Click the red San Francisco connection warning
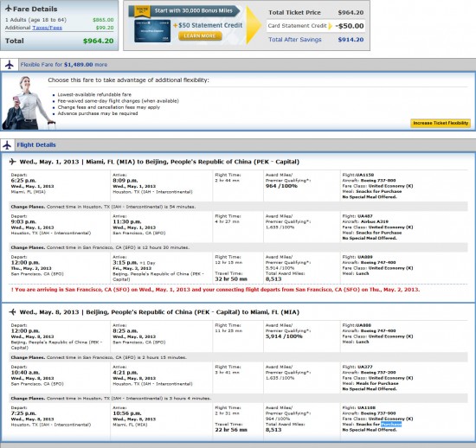 pos(215,290)
